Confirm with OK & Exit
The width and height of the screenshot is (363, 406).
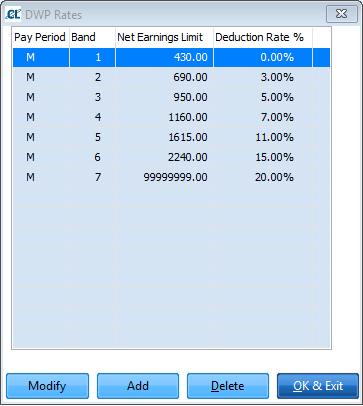click(318, 386)
